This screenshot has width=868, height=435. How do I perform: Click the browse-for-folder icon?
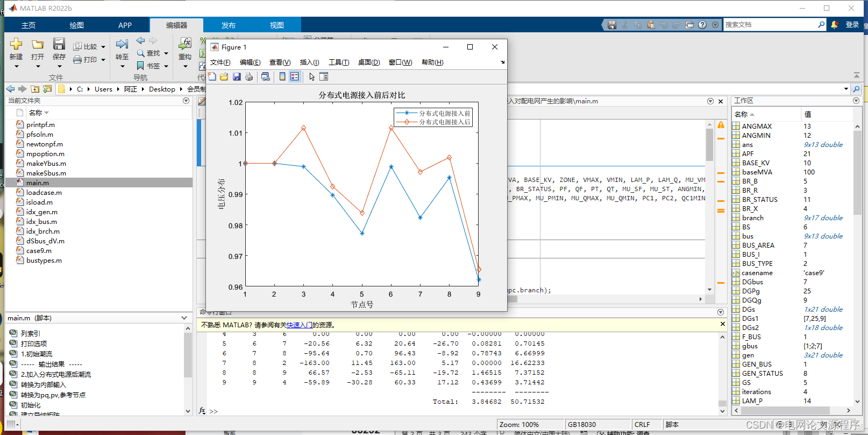click(x=47, y=89)
